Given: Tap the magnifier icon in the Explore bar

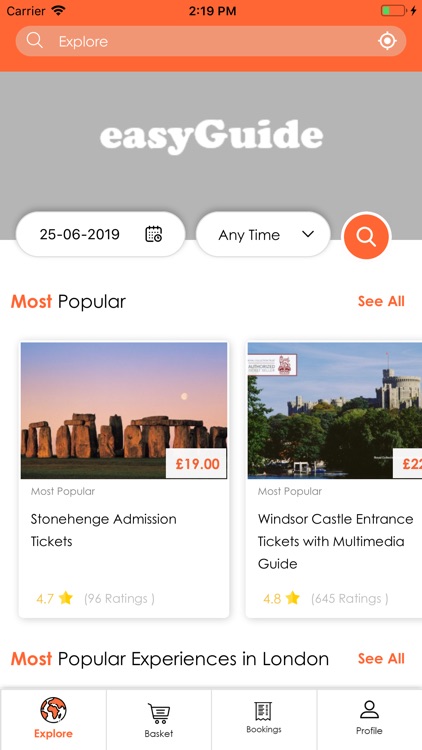Looking at the screenshot, I should click(34, 41).
